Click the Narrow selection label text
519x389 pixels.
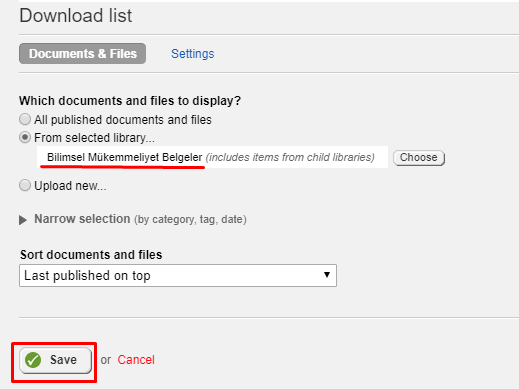[82, 219]
